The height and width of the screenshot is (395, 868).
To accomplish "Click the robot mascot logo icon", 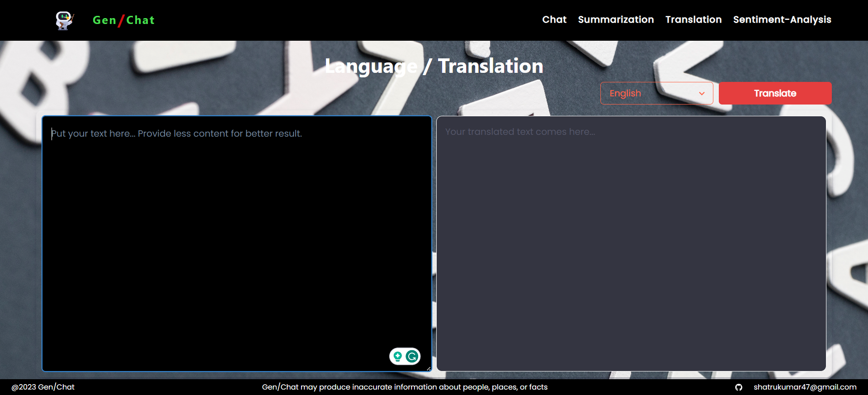I will [64, 20].
